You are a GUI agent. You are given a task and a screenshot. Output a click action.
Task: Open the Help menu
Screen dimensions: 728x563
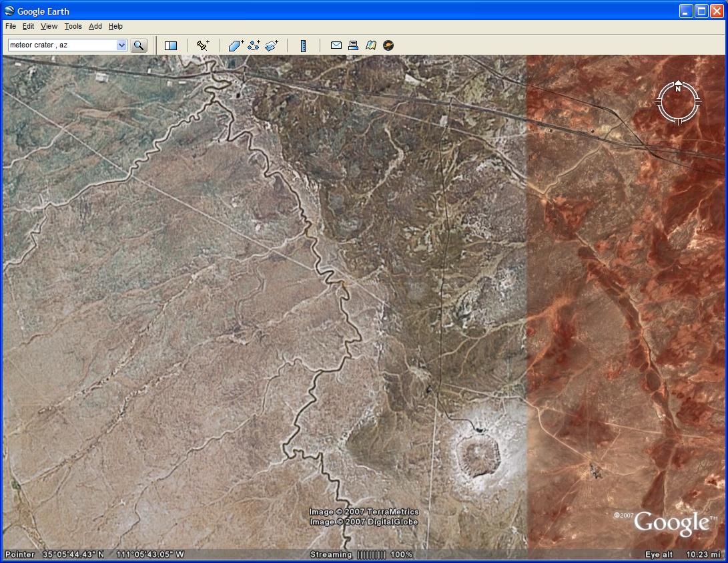click(x=115, y=27)
